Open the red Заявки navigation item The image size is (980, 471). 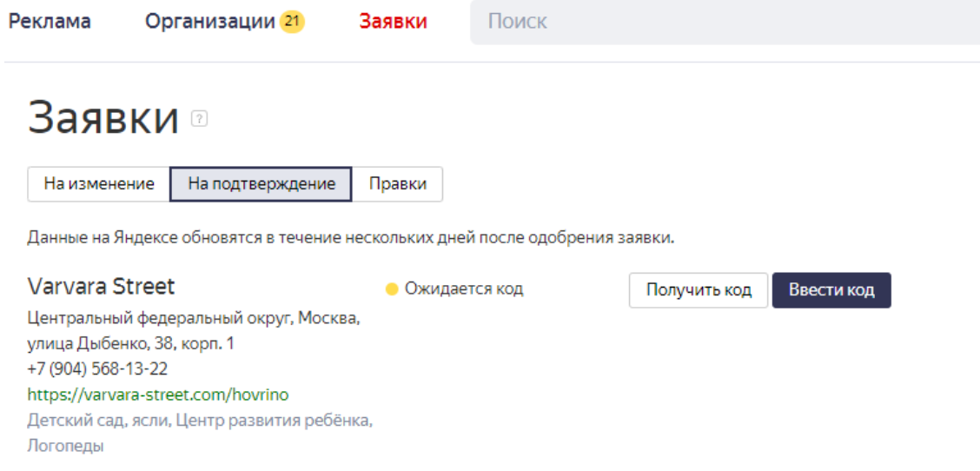[393, 21]
